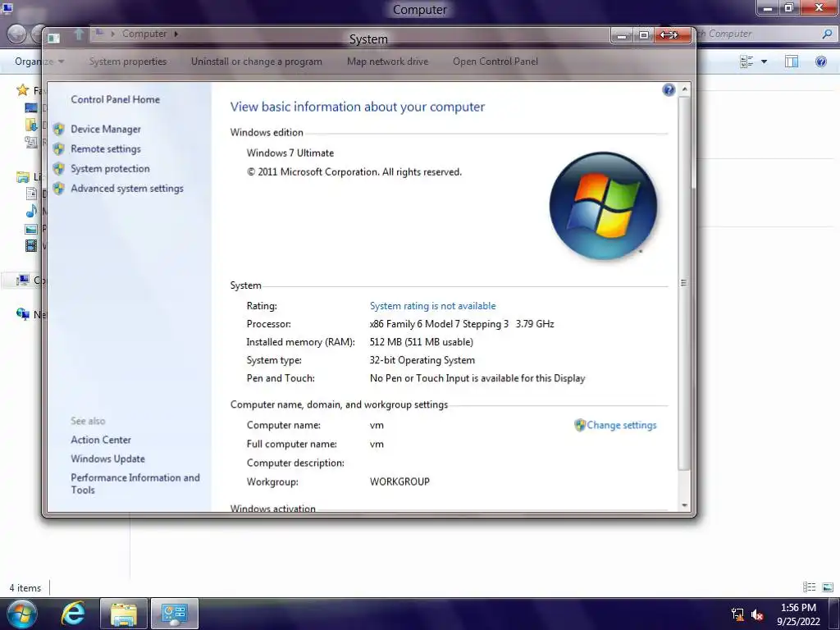Click the up scroll arrow in System window
840x630 pixels.
pyautogui.click(x=684, y=89)
